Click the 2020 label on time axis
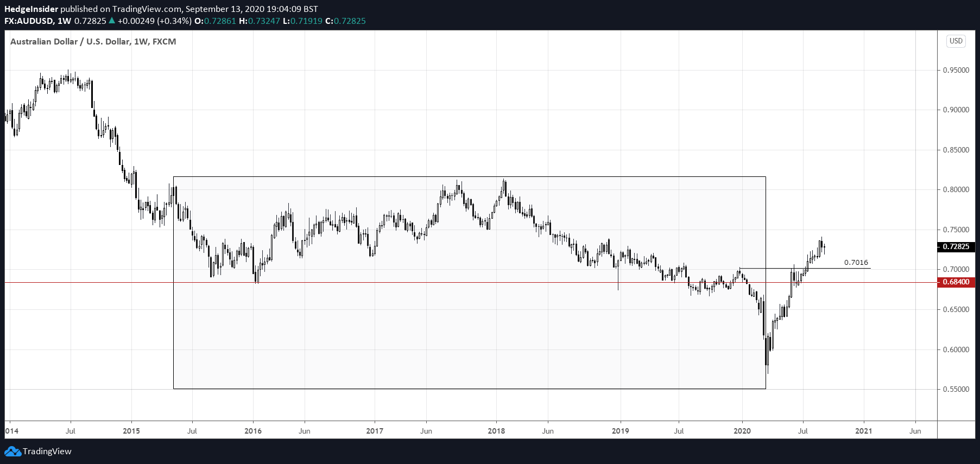This screenshot has height=464, width=980. 742,431
